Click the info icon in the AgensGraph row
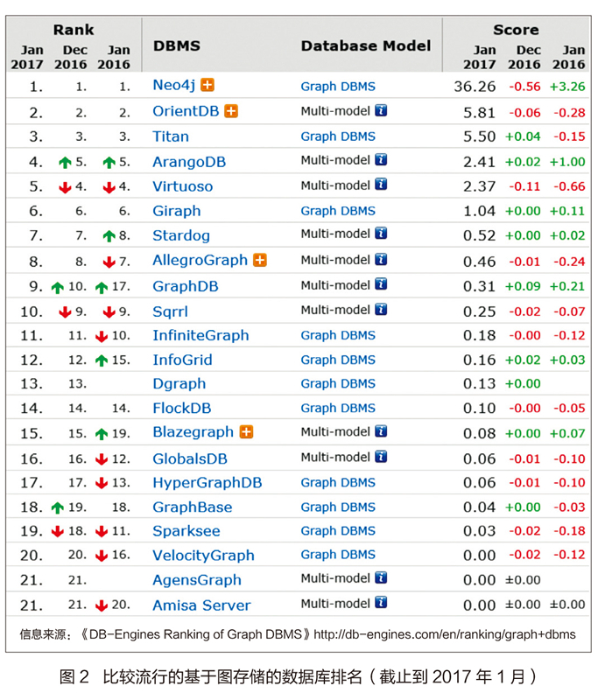This screenshot has height=700, width=605. point(381,577)
